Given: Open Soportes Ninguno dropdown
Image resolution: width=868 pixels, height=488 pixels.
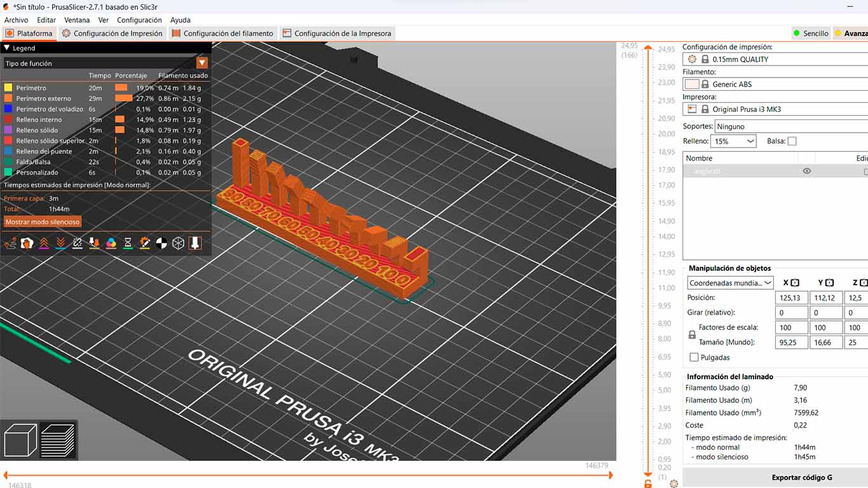Looking at the screenshot, I should tap(791, 126).
